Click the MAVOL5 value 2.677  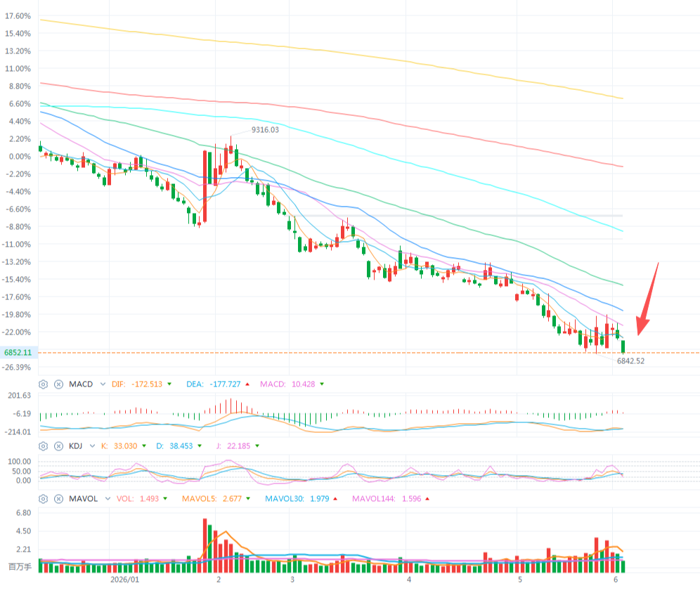[232, 499]
